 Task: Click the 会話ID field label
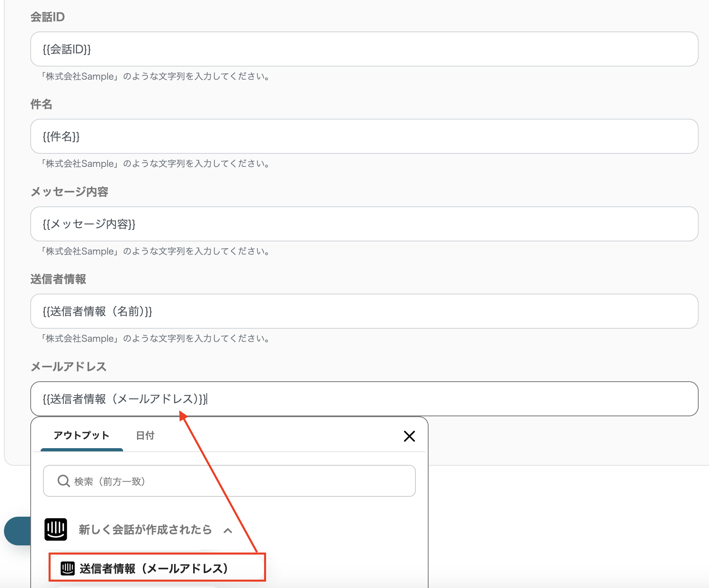click(47, 17)
